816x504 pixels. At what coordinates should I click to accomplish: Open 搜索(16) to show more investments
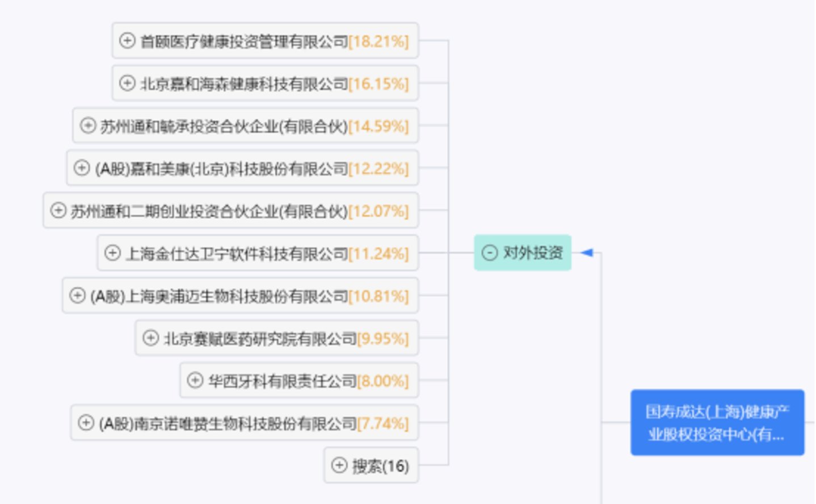(x=380, y=466)
